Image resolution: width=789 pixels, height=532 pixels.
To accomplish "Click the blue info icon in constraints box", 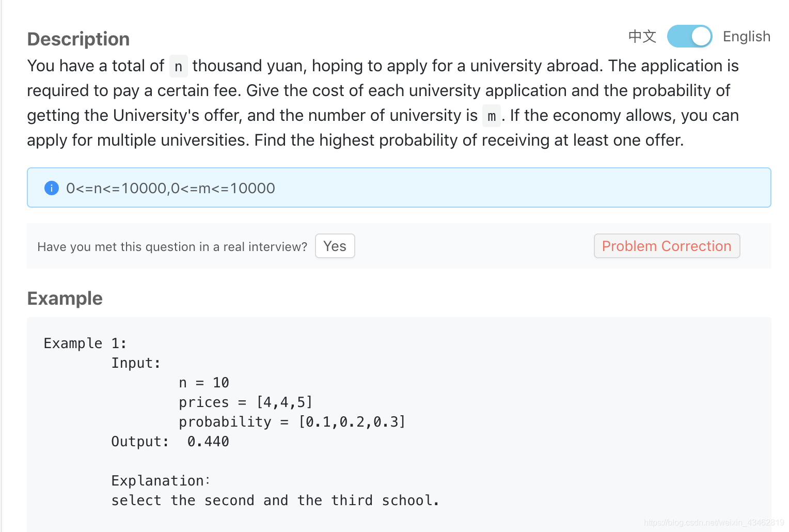I will (x=52, y=188).
